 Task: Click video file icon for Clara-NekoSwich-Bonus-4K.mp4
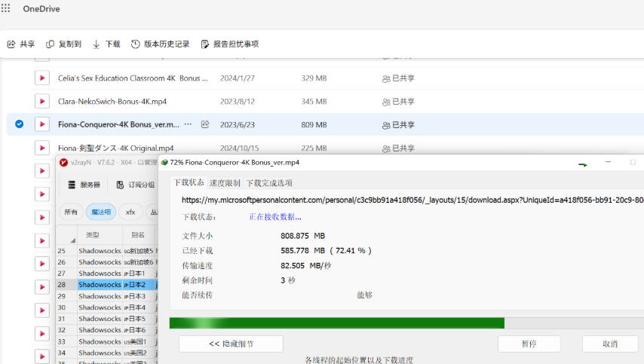click(41, 101)
